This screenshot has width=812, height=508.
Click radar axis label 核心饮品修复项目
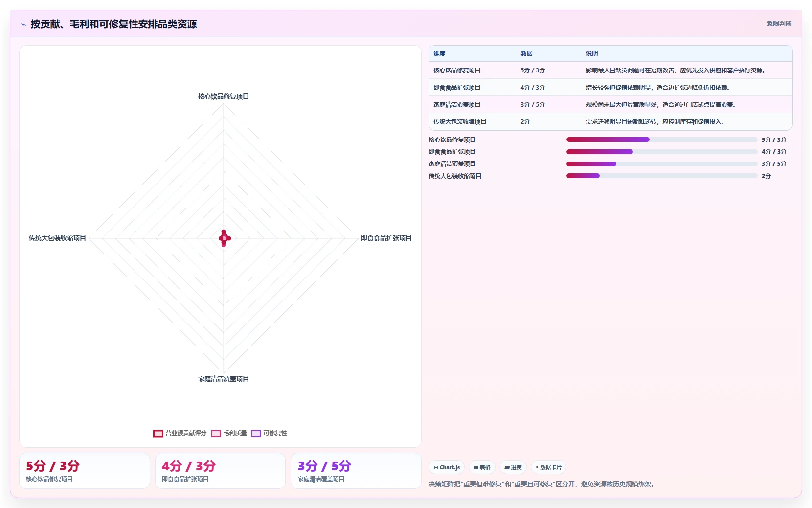[224, 97]
